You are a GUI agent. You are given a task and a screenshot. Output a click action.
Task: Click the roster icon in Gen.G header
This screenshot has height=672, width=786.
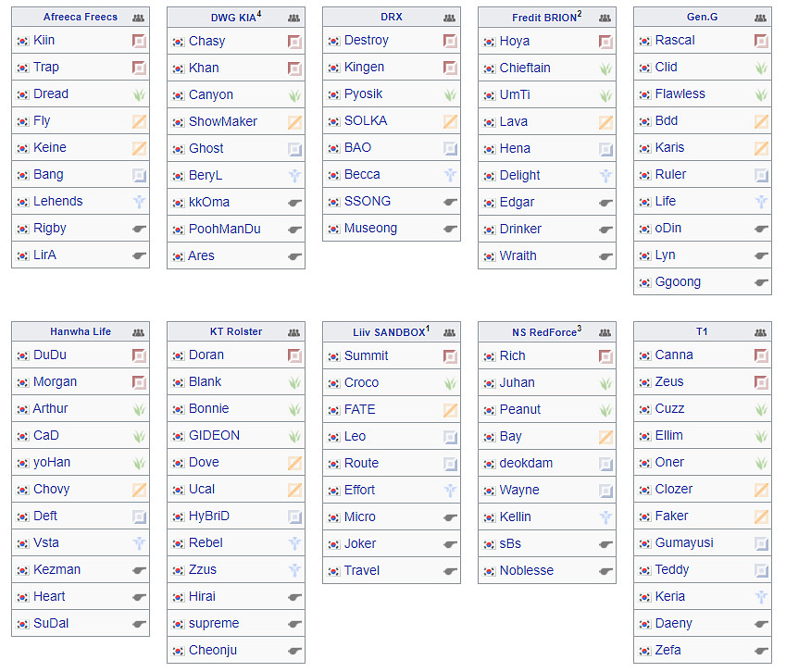[761, 17]
